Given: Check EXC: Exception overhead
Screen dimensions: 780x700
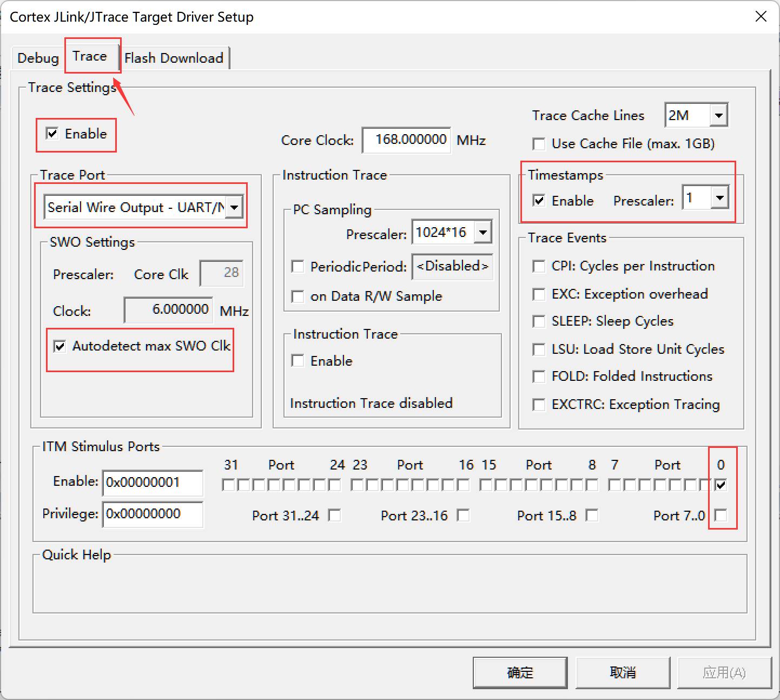Looking at the screenshot, I should click(x=539, y=294).
